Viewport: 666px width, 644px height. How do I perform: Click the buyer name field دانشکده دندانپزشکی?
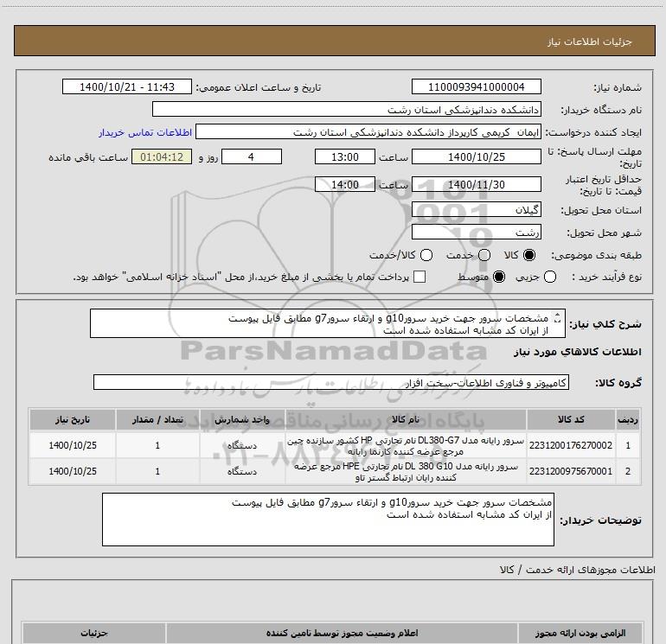point(347,109)
